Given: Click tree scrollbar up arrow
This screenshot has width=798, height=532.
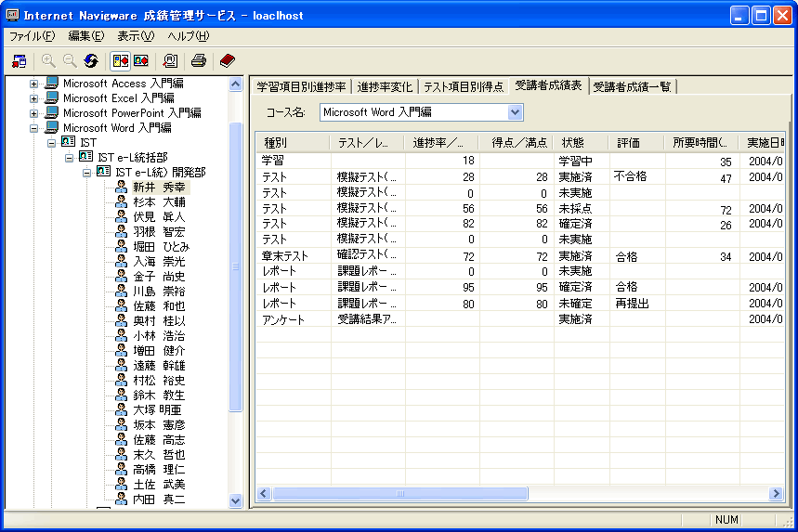Looking at the screenshot, I should [236, 84].
